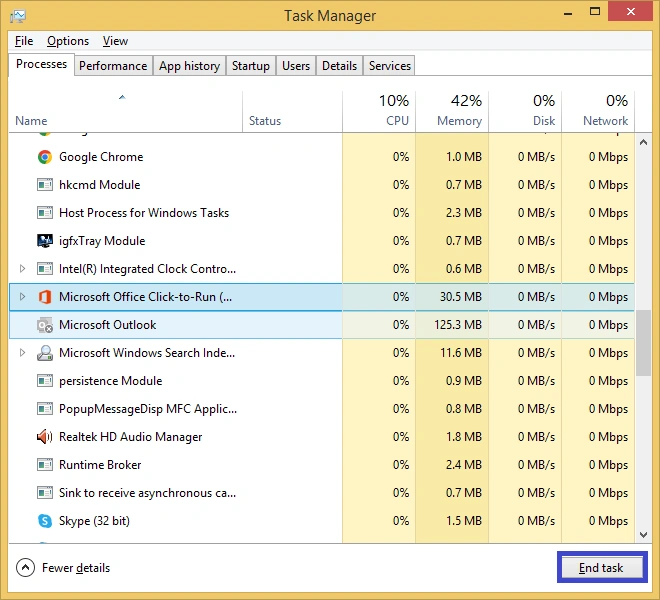Click the Microsoft Outlook process icon
The width and height of the screenshot is (660, 600).
point(45,325)
